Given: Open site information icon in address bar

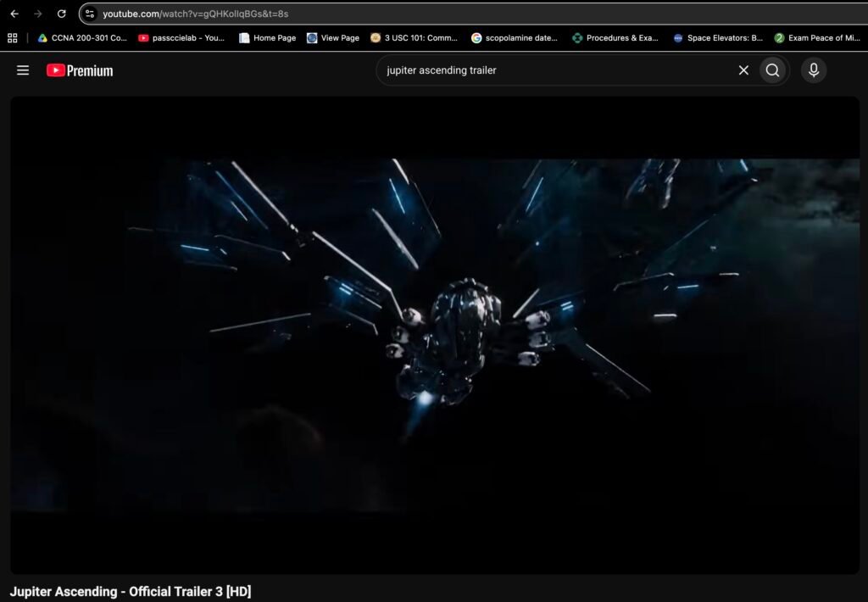Looking at the screenshot, I should [90, 14].
